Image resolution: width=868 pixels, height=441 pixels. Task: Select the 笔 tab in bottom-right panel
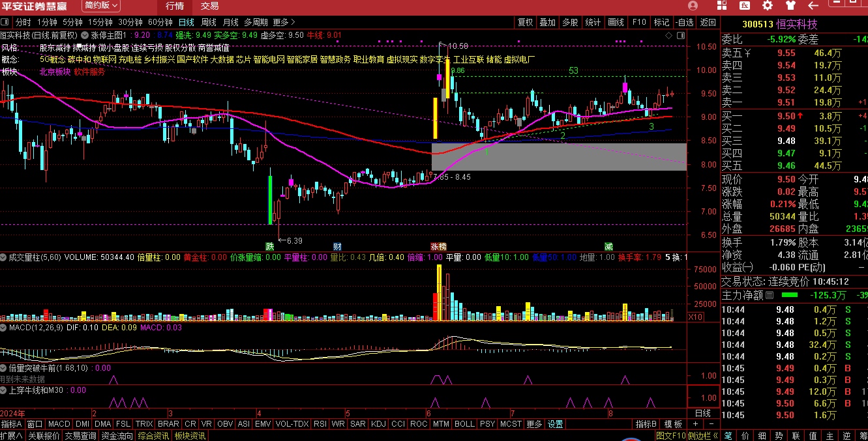pyautogui.click(x=728, y=436)
